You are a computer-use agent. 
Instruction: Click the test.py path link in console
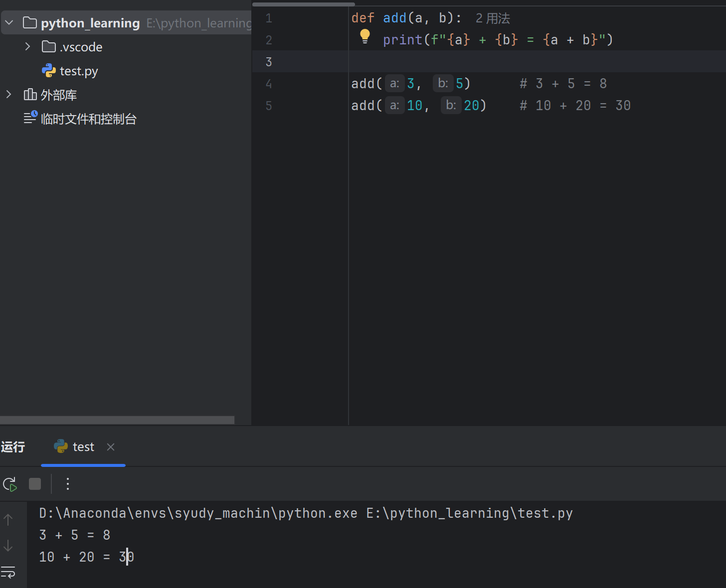[x=470, y=514]
